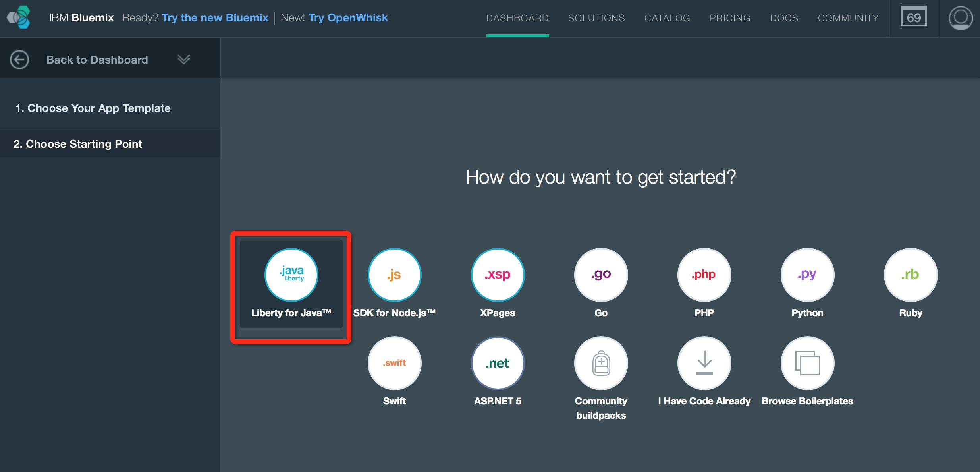Viewport: 980px width, 472px height.
Task: Click the back arrow circle icon
Action: click(x=19, y=60)
